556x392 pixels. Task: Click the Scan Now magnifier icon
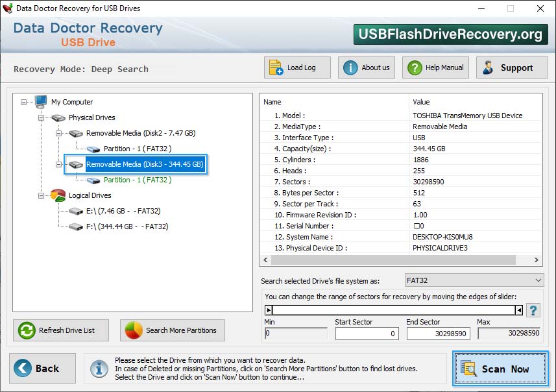pyautogui.click(x=468, y=368)
